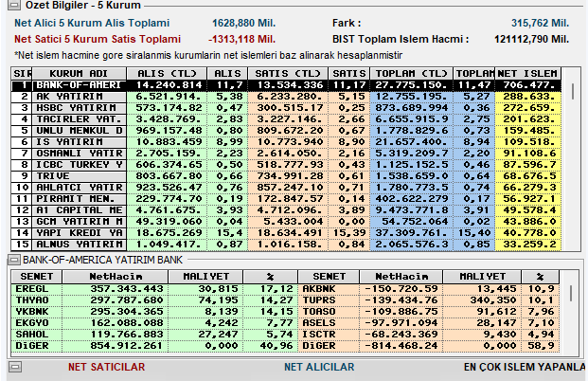The height and width of the screenshot is (381, 588).
Task: Collapse the Ozet Bilgiler - 5 Kurum section
Action: (x=13, y=5)
